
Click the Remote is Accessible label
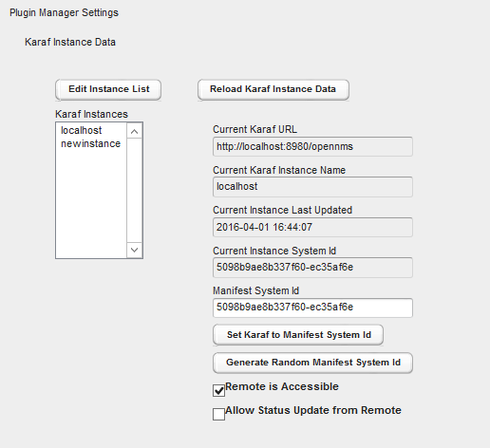[282, 386]
